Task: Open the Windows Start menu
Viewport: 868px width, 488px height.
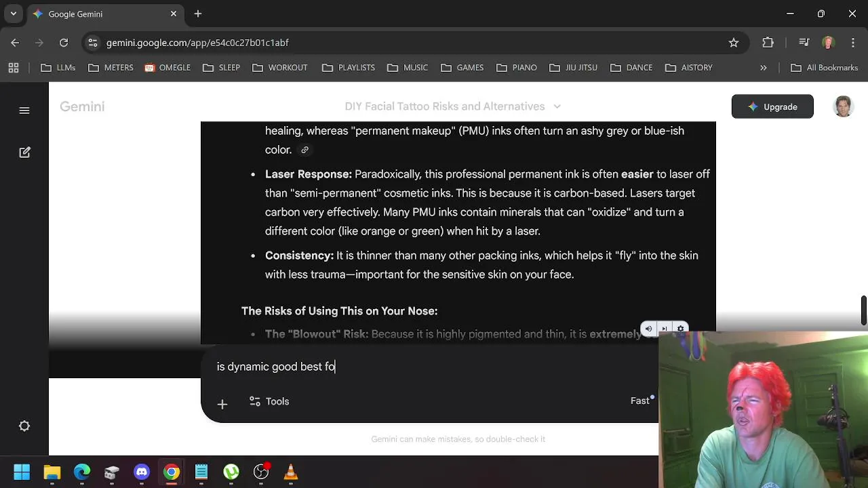Action: coord(22,472)
